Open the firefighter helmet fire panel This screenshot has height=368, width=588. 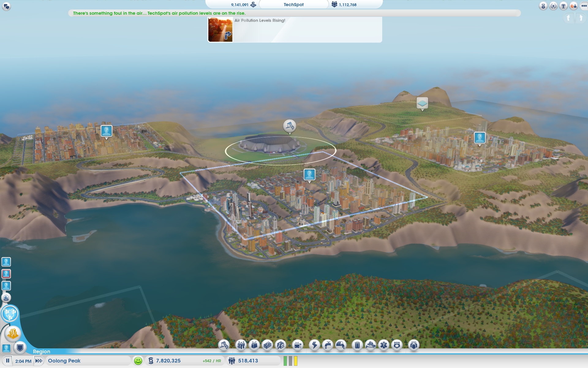[x=371, y=345]
